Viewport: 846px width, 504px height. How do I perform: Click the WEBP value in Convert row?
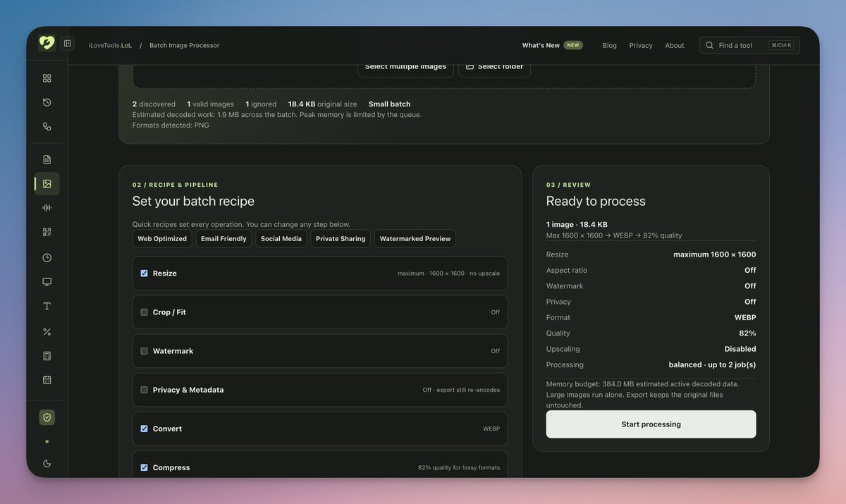point(491,429)
